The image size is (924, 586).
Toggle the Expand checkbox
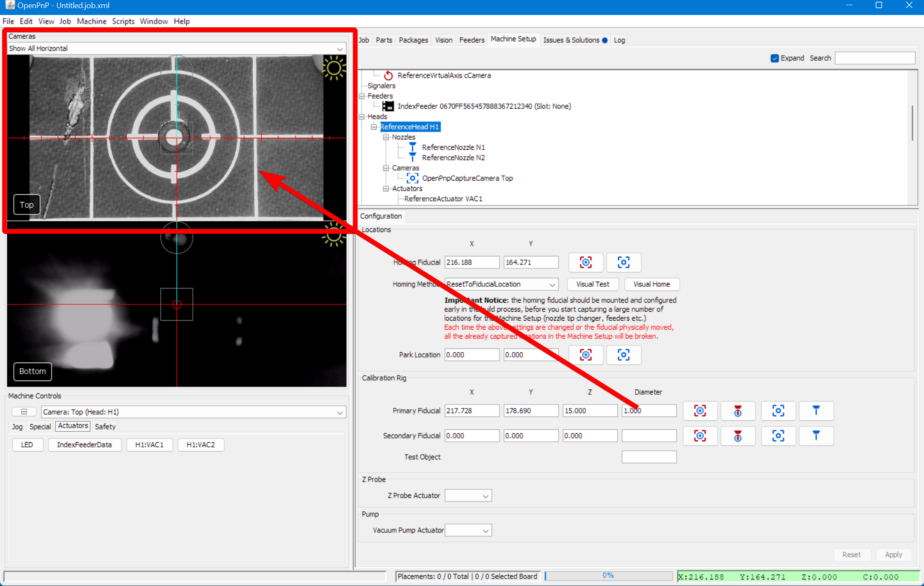click(774, 58)
